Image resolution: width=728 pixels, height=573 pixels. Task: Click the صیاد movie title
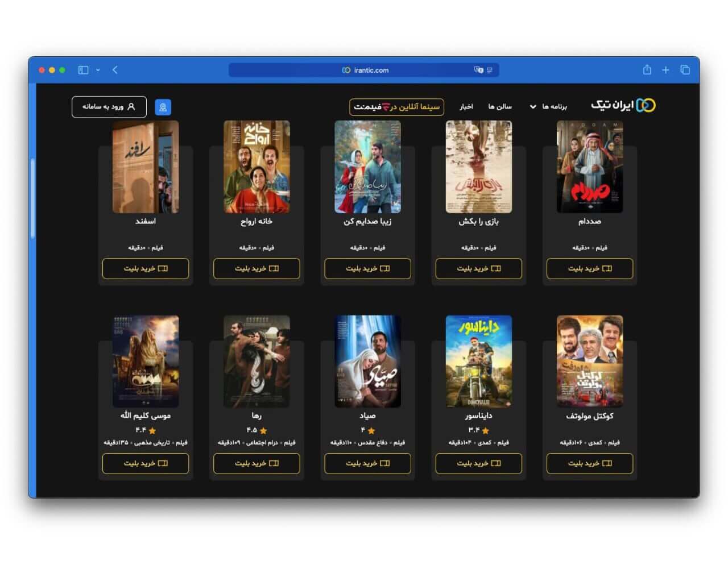pos(367,416)
